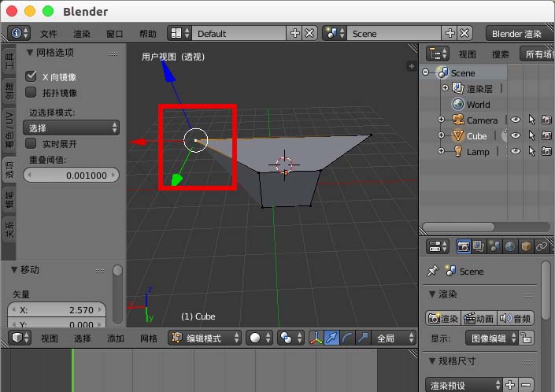Collapse the Scene tree in outliner

(426, 72)
